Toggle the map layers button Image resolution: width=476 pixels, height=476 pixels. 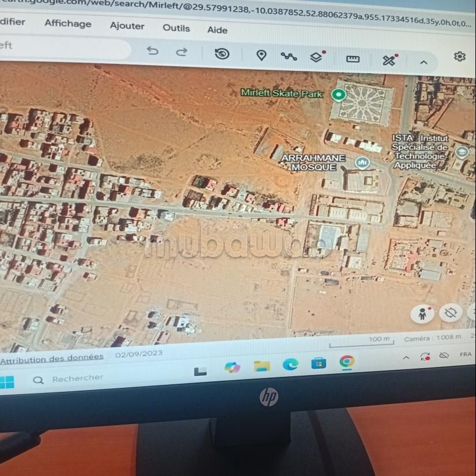pos(316,57)
